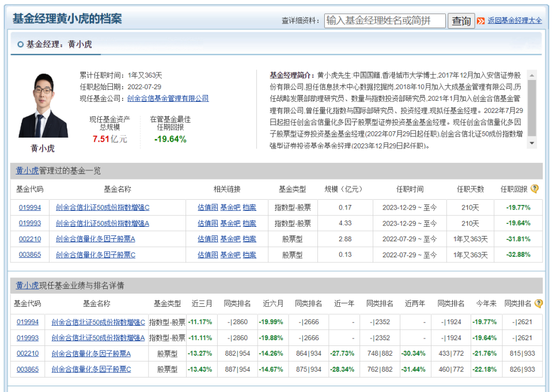Click the orange arrow icon beside 返回基金经理大全

click(480, 21)
